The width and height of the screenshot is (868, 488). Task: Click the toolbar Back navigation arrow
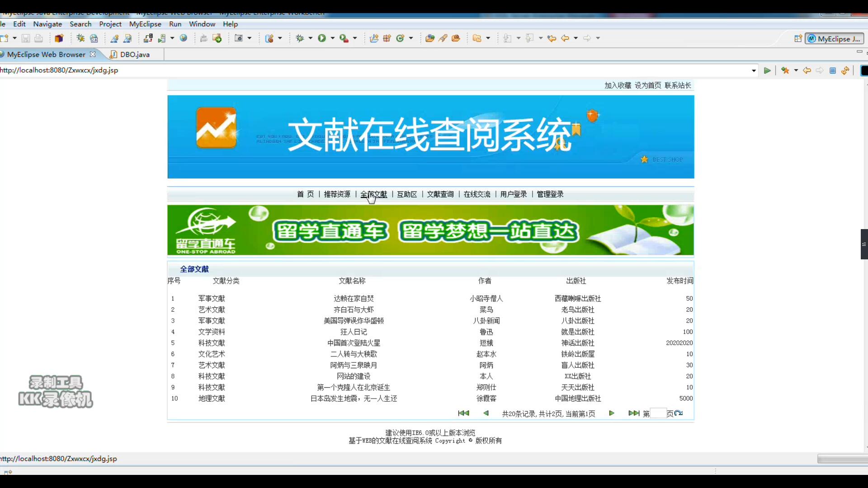tap(565, 38)
